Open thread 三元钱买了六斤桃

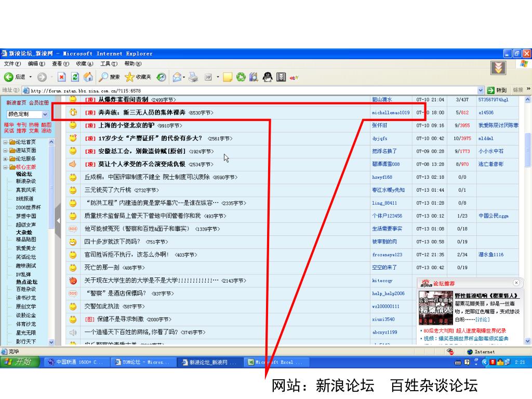click(x=108, y=190)
